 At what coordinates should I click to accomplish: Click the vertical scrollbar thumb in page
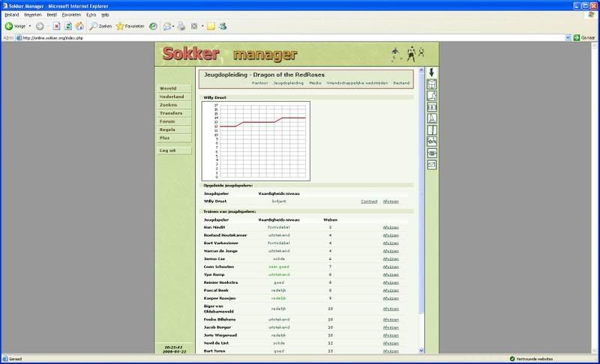(x=421, y=193)
